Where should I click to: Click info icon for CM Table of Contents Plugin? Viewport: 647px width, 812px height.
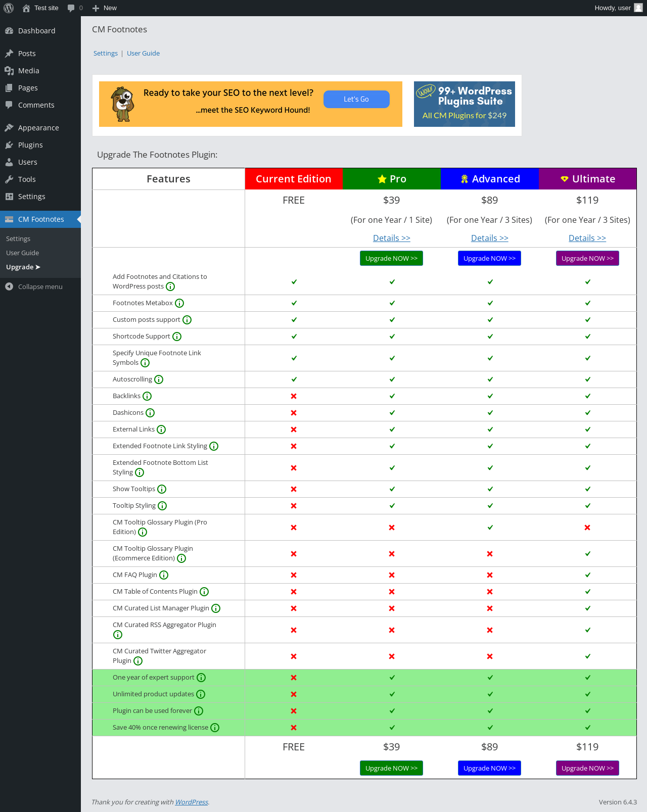204,592
